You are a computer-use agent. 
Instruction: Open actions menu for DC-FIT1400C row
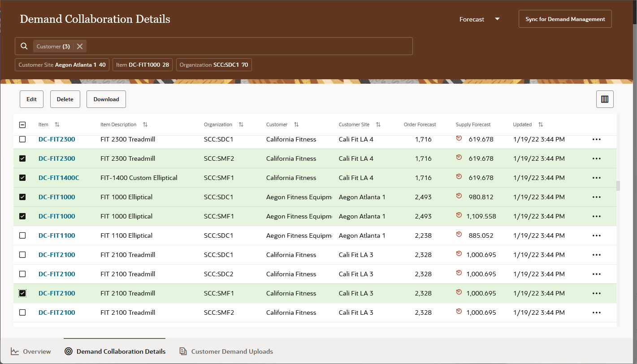[596, 178]
